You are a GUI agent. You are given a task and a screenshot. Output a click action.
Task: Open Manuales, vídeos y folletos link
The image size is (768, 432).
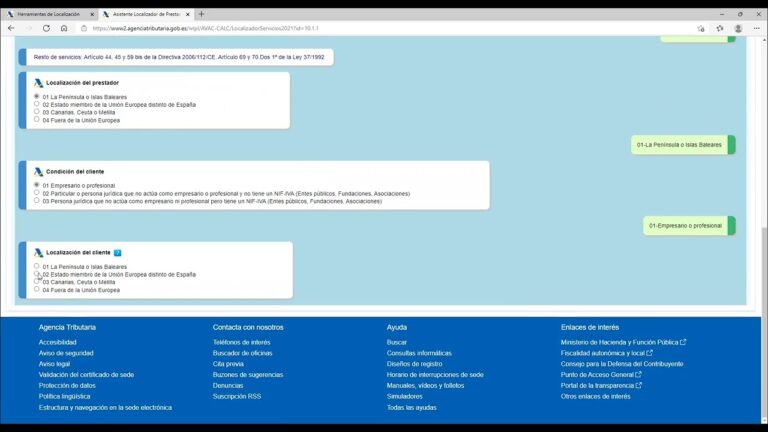425,385
